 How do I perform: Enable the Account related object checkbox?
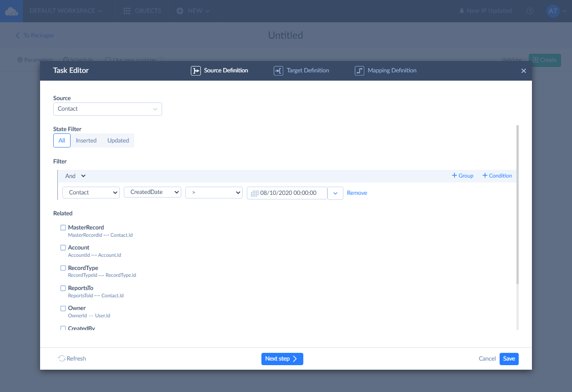pyautogui.click(x=63, y=248)
